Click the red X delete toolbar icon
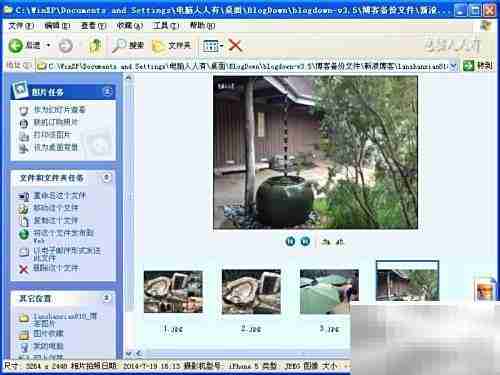This screenshot has height=375, width=500. (235, 45)
